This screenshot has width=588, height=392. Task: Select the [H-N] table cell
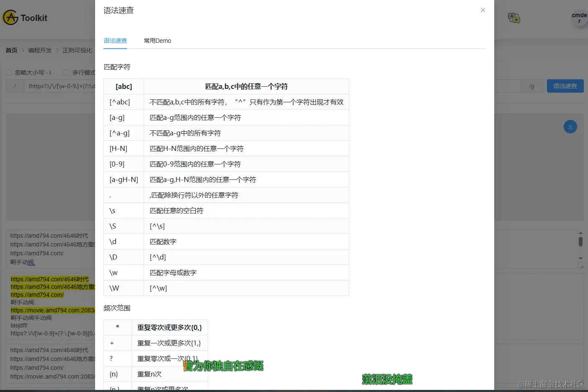pyautogui.click(x=124, y=148)
